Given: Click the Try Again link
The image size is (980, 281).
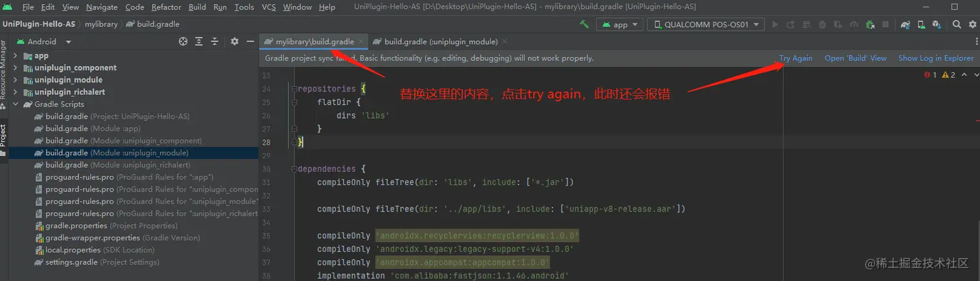Looking at the screenshot, I should [x=796, y=58].
